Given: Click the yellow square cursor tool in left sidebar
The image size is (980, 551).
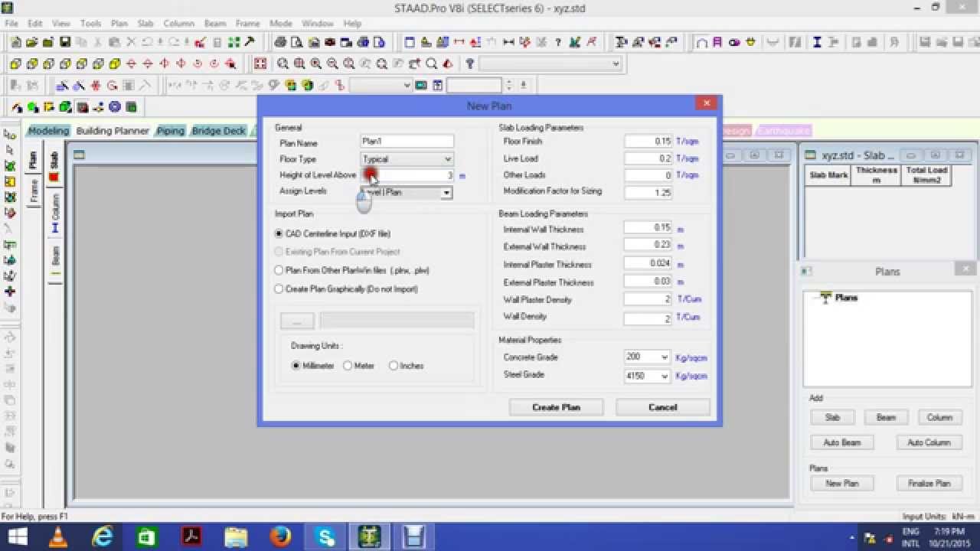Looking at the screenshot, I should tap(10, 181).
